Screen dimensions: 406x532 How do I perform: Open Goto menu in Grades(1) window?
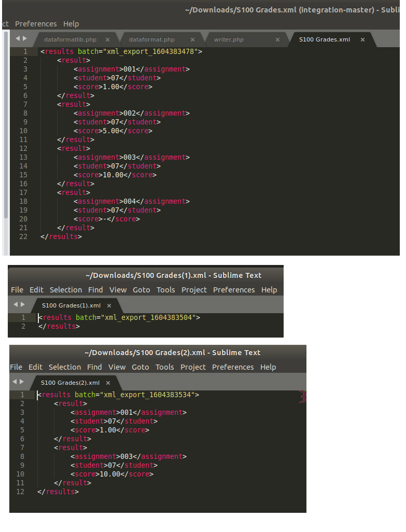click(141, 290)
